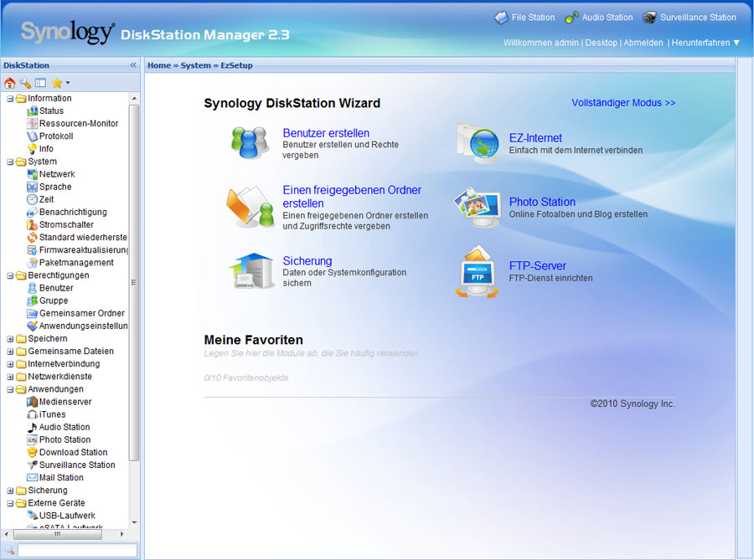The height and width of the screenshot is (560, 754).
Task: Open Audio Station from header
Action: (599, 18)
